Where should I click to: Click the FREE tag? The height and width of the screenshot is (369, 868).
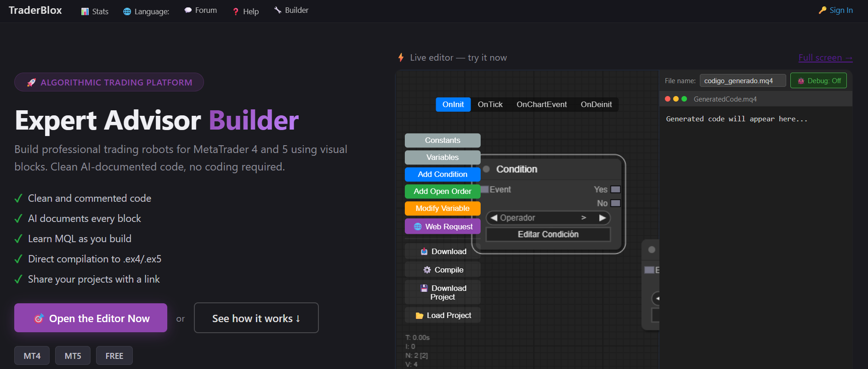click(114, 356)
